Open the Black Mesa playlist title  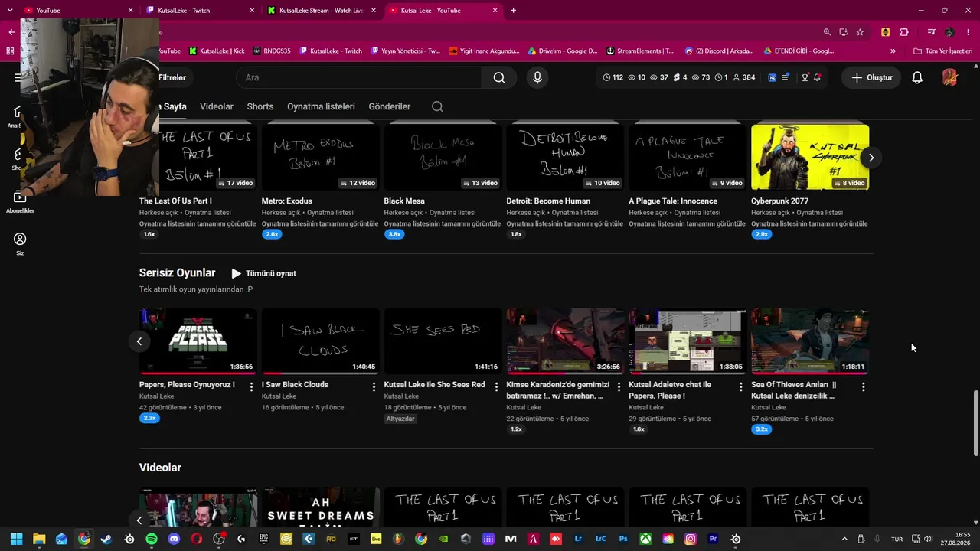[404, 201]
